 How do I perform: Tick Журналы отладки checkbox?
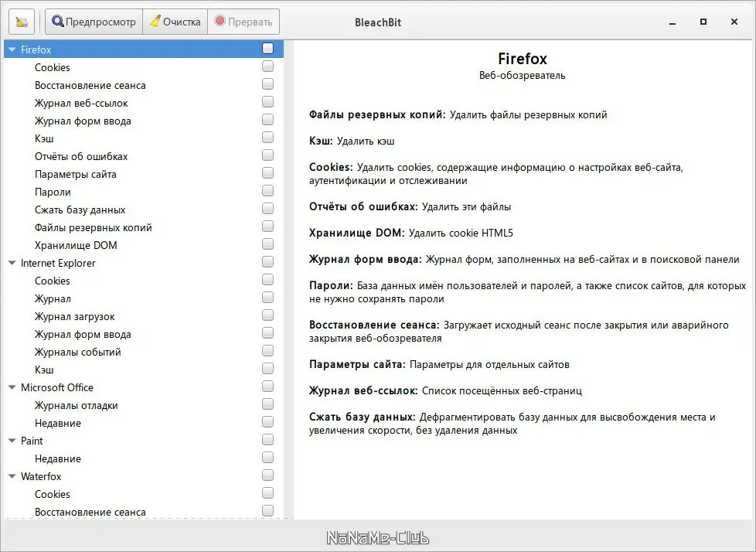pos(267,404)
